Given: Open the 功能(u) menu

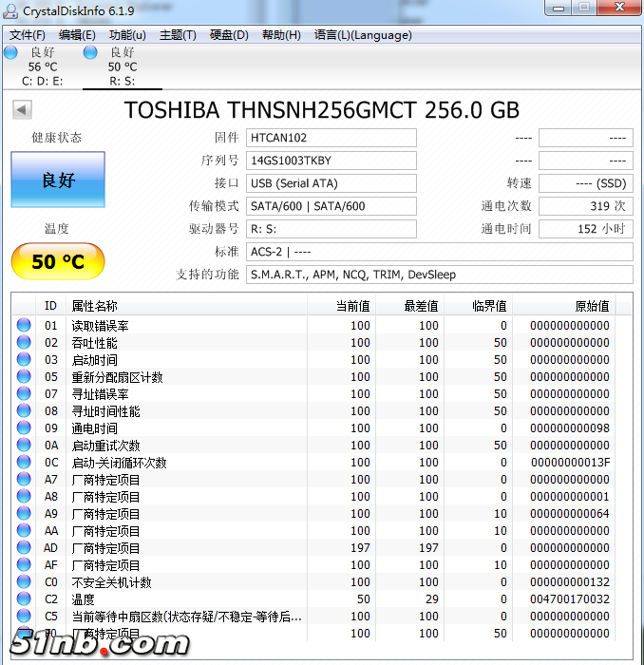Looking at the screenshot, I should pyautogui.click(x=127, y=35).
